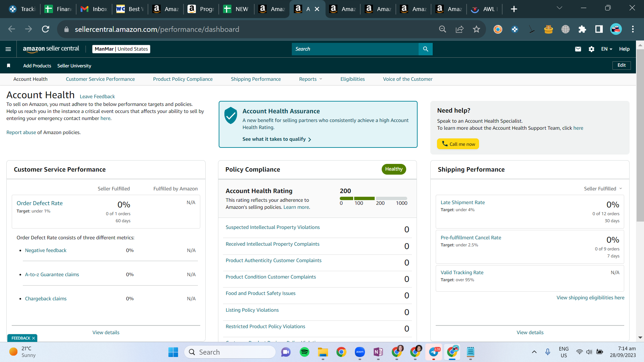The width and height of the screenshot is (644, 362).
Task: Open the Shipping Performance tab
Action: (256, 79)
